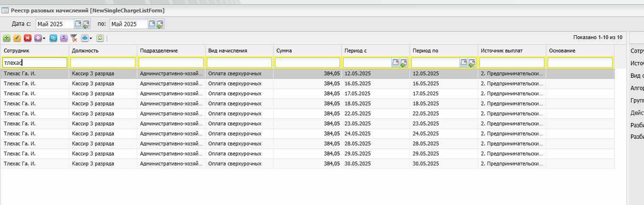The height and width of the screenshot is (205, 644).
Task: Click the 'по' date input showing Май 2025
Action: (x=129, y=24)
